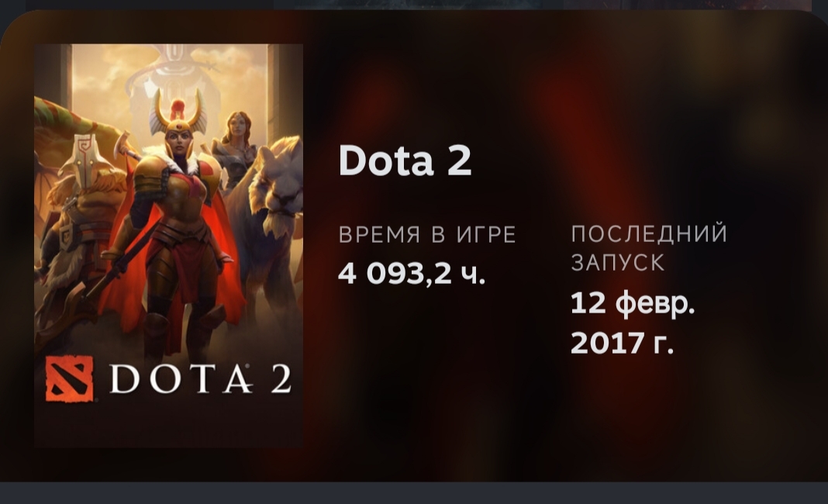This screenshot has height=504, width=828.
Task: Click the 4 093,2 ч. playtime value
Action: click(x=412, y=274)
